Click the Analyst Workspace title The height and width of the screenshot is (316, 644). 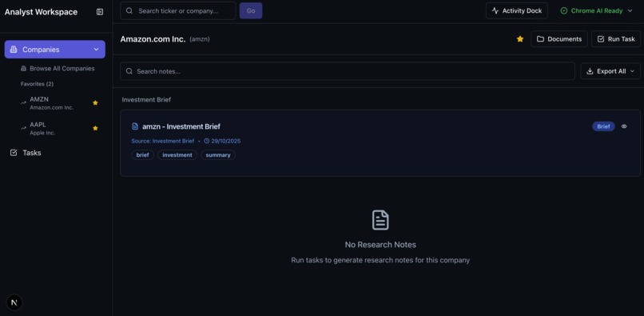41,12
